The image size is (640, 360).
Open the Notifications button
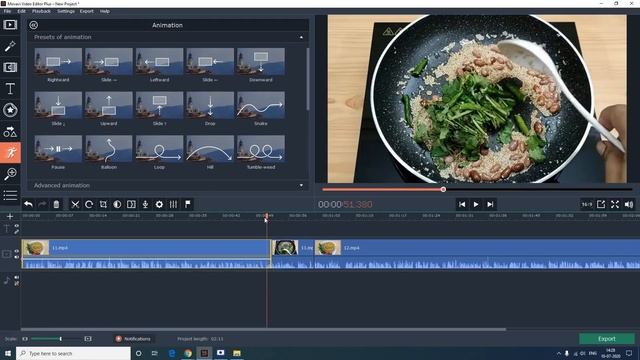pyautogui.click(x=133, y=339)
